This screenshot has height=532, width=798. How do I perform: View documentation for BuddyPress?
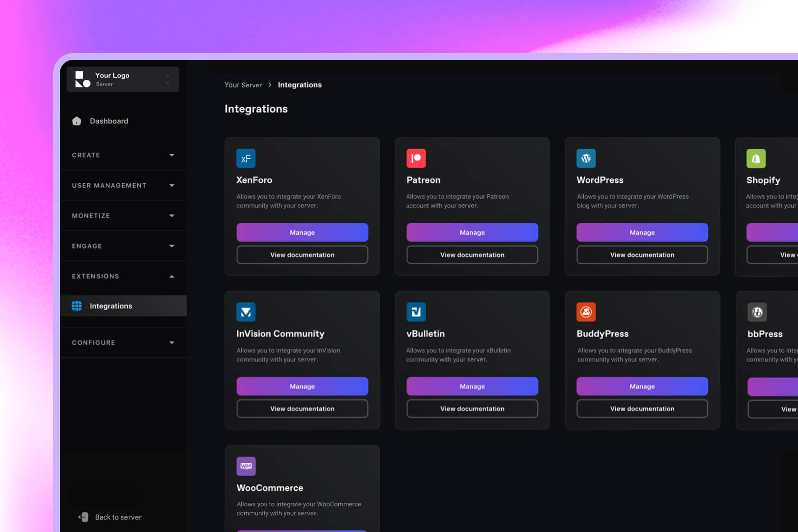coord(642,408)
